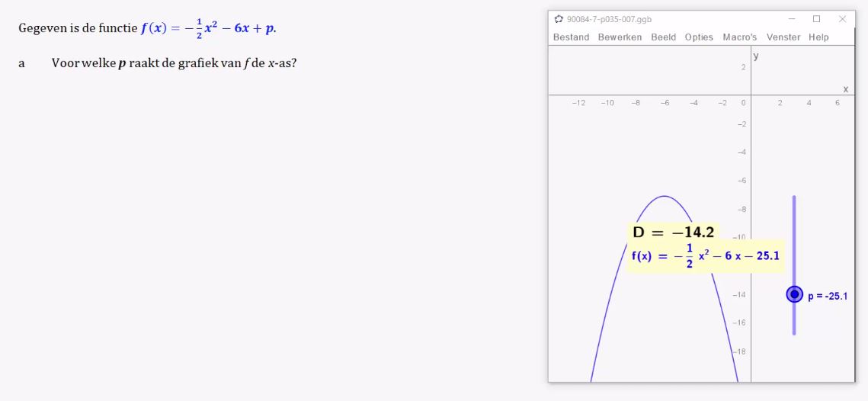Screen dimensions: 868x401
Task: Open the Help menu
Action: tap(818, 37)
